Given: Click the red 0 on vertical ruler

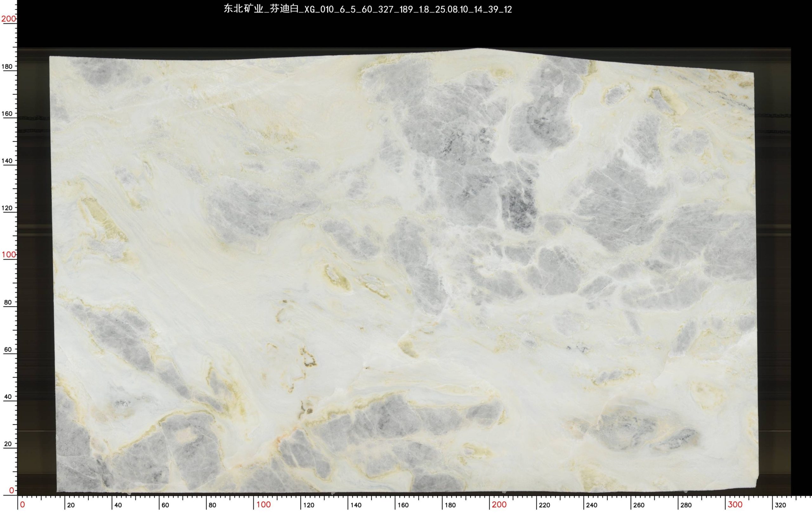Looking at the screenshot, I should coord(11,490).
